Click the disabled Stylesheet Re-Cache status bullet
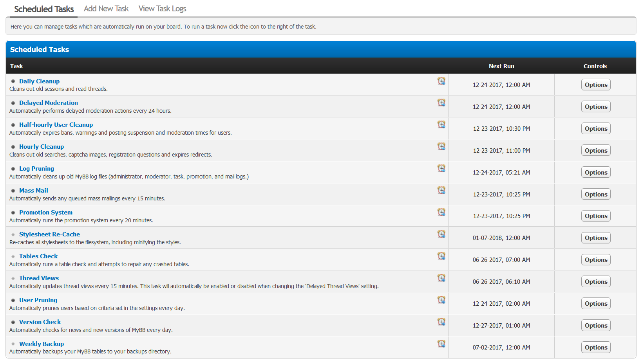The width and height of the screenshot is (642, 364). tap(13, 234)
